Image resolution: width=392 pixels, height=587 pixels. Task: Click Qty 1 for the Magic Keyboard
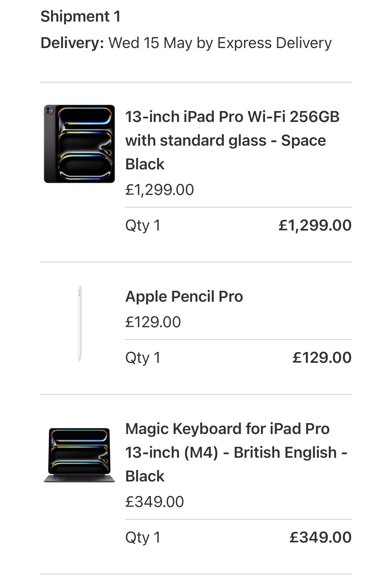(143, 538)
